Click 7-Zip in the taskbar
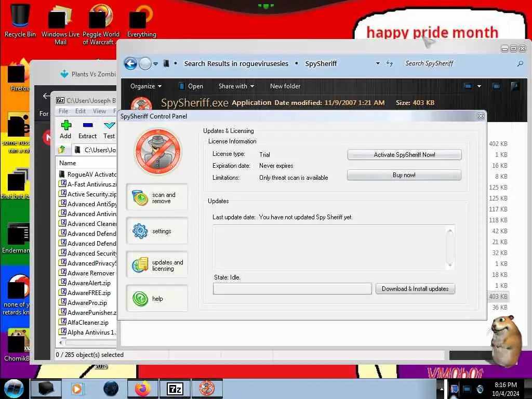Viewport: 532px width, 399px height. coord(175,389)
